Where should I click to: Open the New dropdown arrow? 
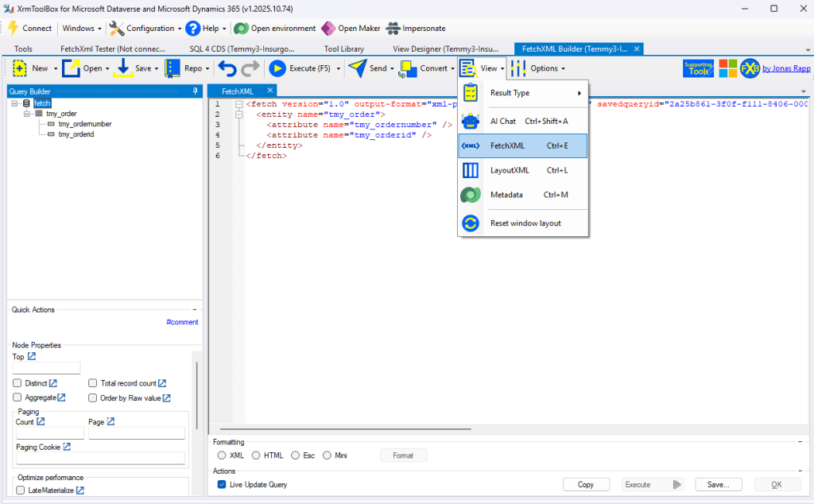(x=56, y=68)
